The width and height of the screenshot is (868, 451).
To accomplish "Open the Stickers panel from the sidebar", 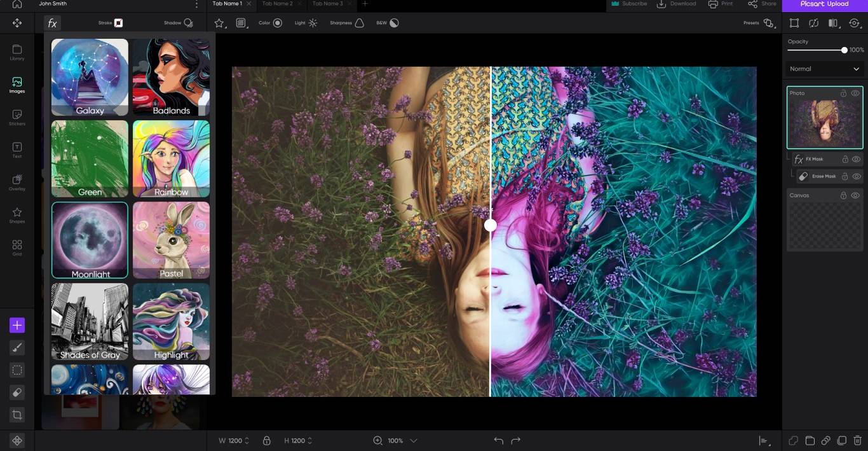I will pos(17,118).
